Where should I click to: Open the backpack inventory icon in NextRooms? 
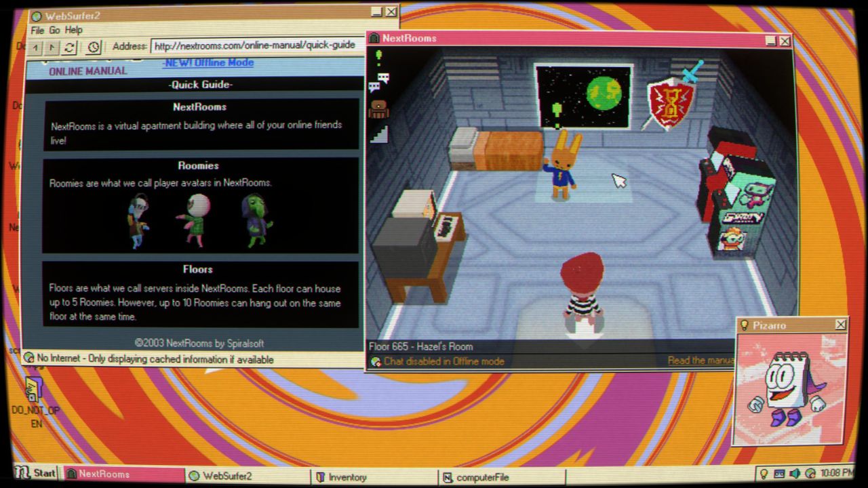click(x=378, y=108)
